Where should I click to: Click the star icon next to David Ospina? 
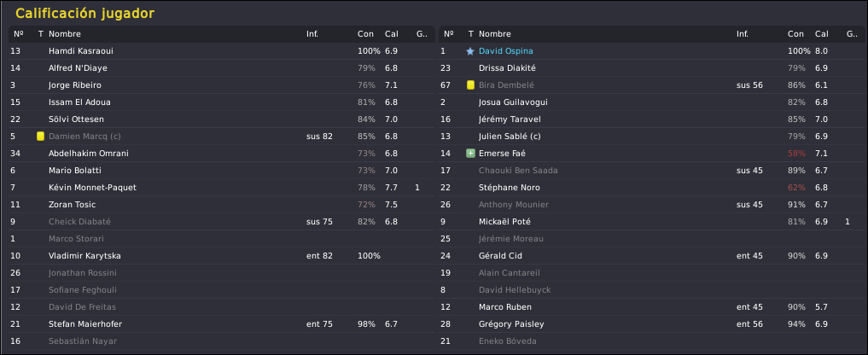click(470, 51)
